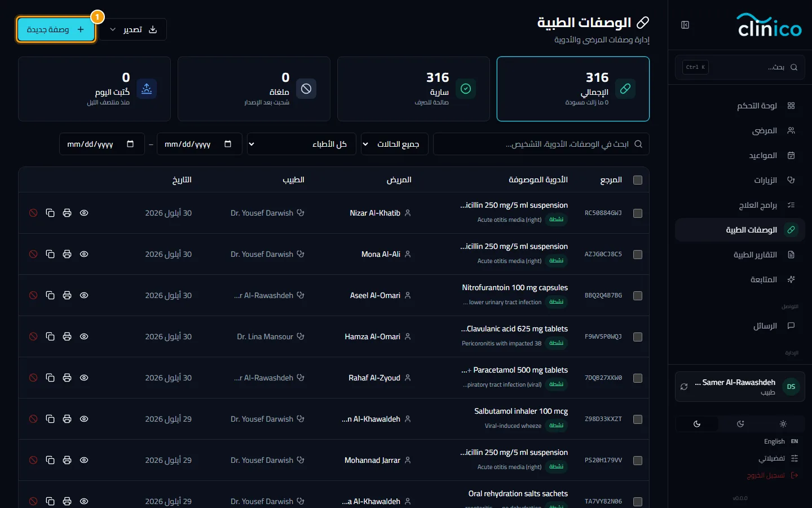812x508 pixels.
Task: Check the row RC50884GWJ checkbox
Action: (x=638, y=213)
